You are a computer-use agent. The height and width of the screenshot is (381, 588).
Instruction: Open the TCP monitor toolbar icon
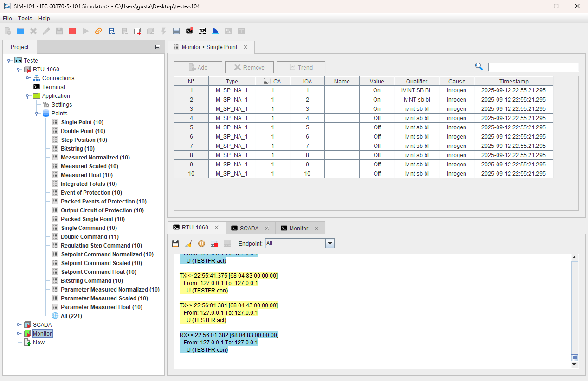tap(202, 31)
